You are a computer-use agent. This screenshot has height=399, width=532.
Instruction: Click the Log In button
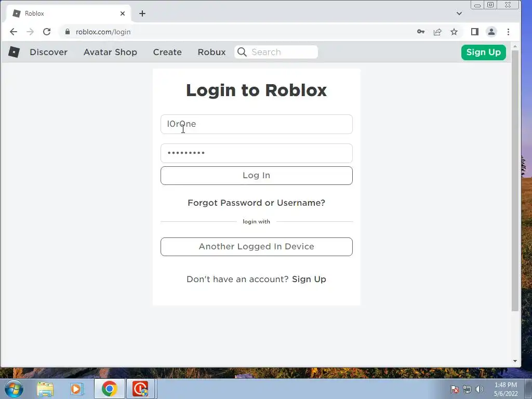[x=257, y=176]
